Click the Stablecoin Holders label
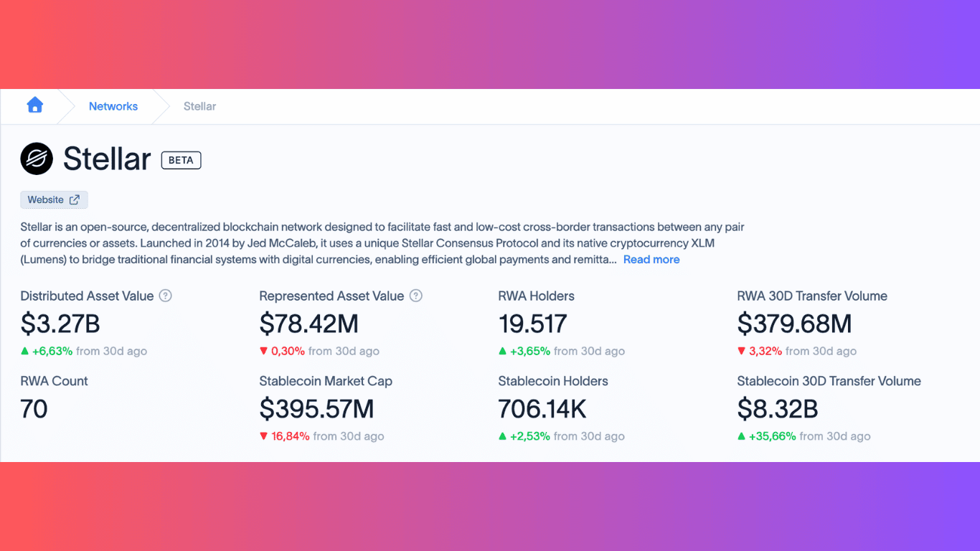The width and height of the screenshot is (980, 551). pos(553,381)
